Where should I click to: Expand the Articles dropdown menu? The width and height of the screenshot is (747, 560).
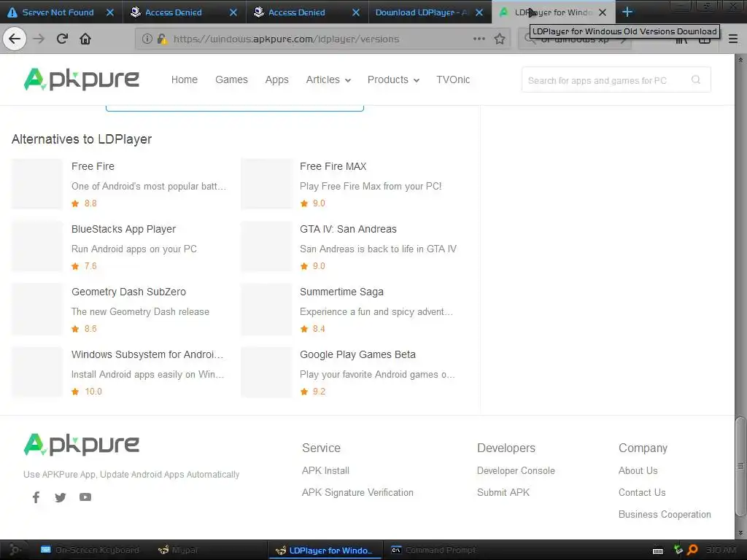point(328,79)
